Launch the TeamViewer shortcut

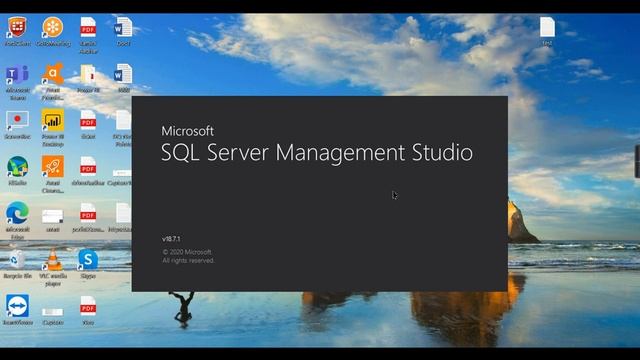17,306
